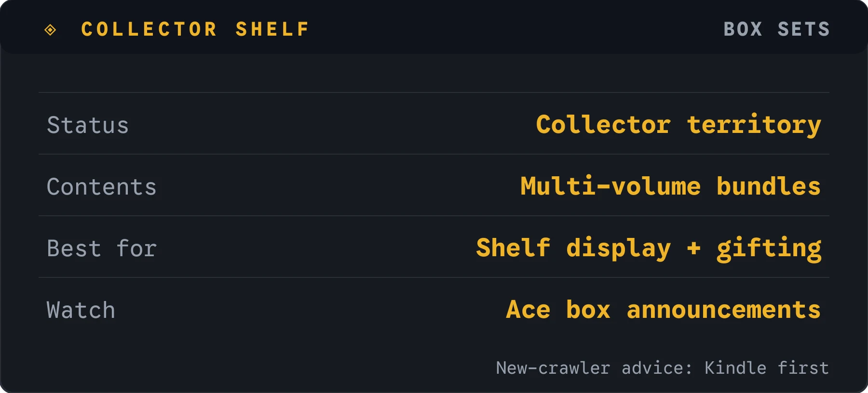The width and height of the screenshot is (868, 393).
Task: Click the Best for label
Action: click(x=102, y=249)
